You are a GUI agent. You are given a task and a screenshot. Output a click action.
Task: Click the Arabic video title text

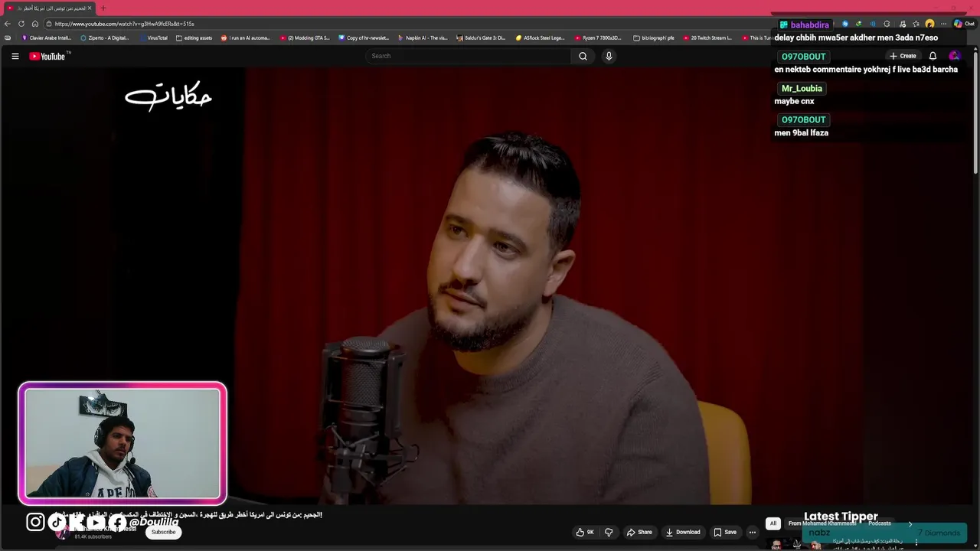pos(188,515)
